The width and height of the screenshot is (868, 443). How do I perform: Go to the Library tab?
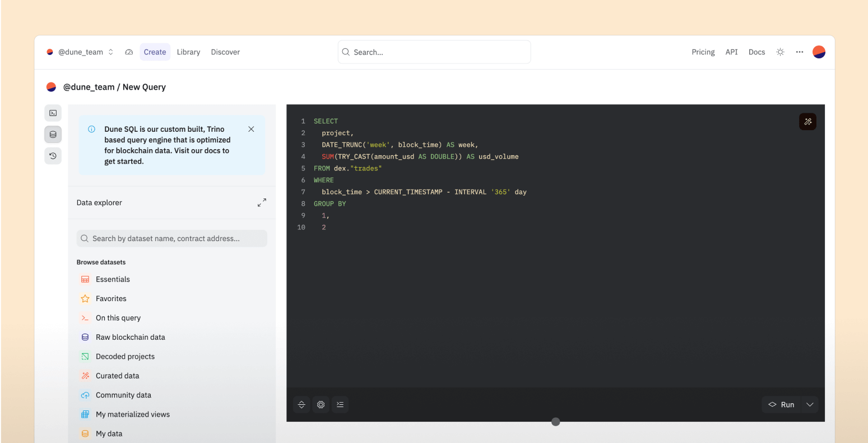(x=188, y=52)
